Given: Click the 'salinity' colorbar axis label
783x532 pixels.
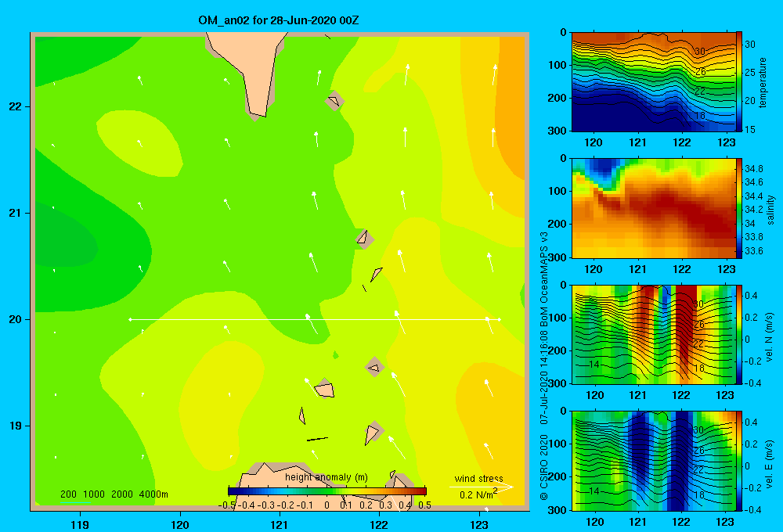Looking at the screenshot, I should (770, 210).
